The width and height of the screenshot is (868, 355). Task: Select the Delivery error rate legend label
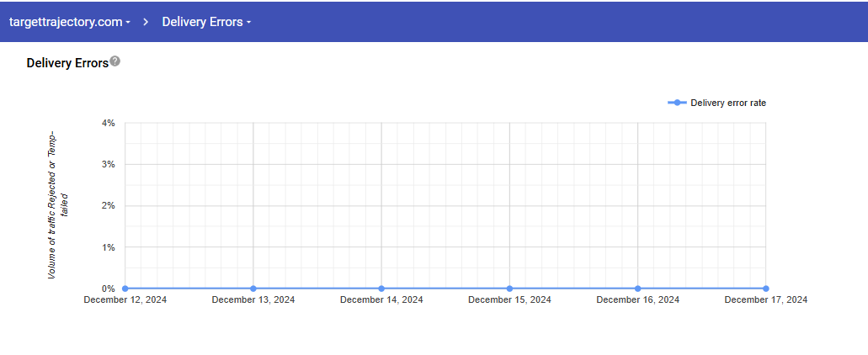[727, 103]
